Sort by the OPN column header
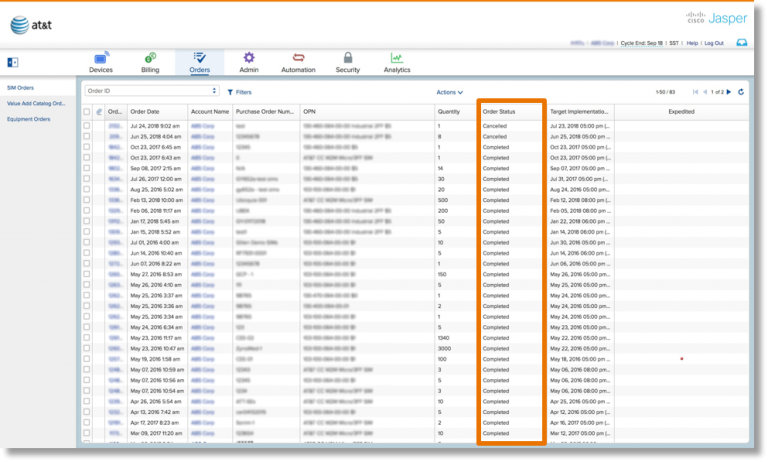 pos(309,112)
